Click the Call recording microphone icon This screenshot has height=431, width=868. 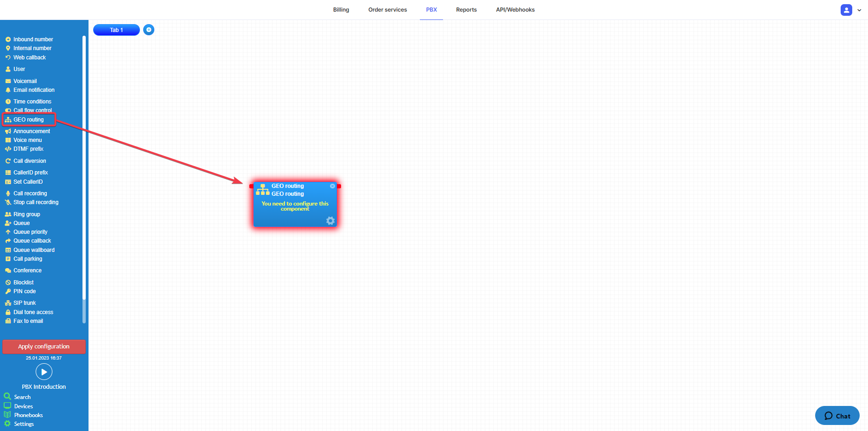8,193
